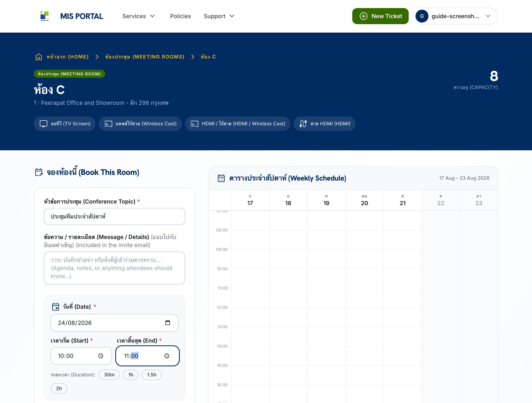Click day 21 column header
The height and width of the screenshot is (403, 532).
pyautogui.click(x=403, y=200)
